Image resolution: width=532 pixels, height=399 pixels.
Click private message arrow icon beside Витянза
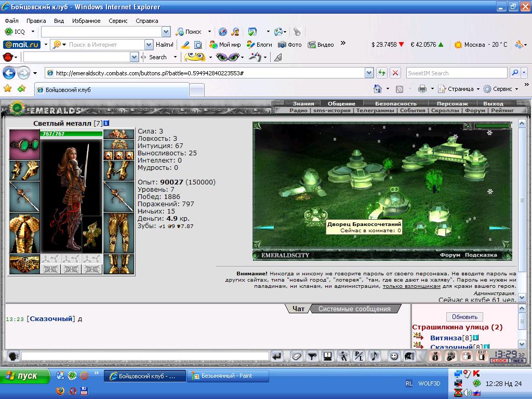418,337
